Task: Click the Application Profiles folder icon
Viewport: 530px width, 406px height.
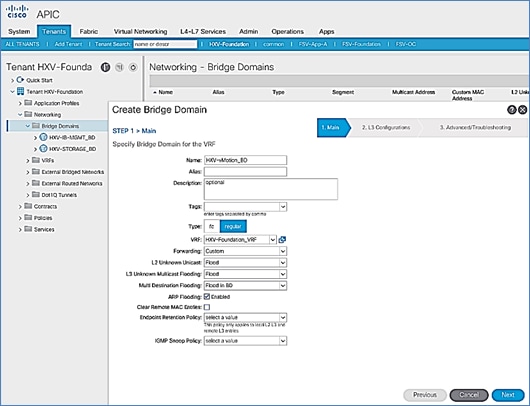Action: (28, 103)
